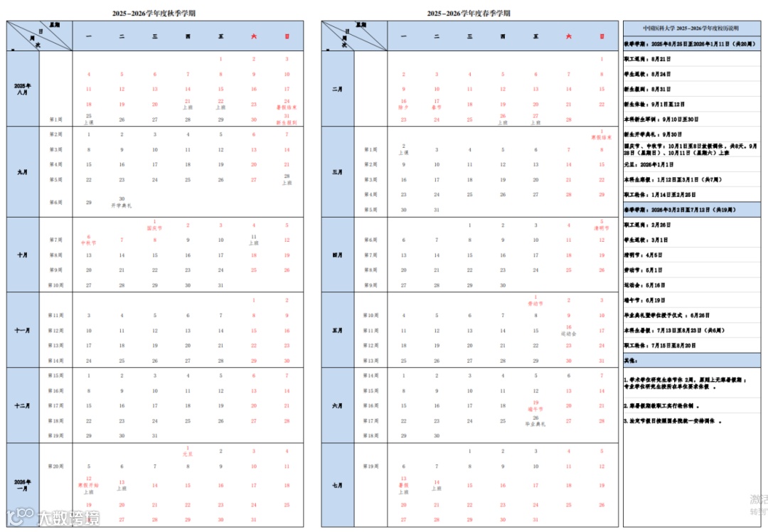Click February 17 '春节' cell
This screenshot has width=768, height=532.
point(437,104)
